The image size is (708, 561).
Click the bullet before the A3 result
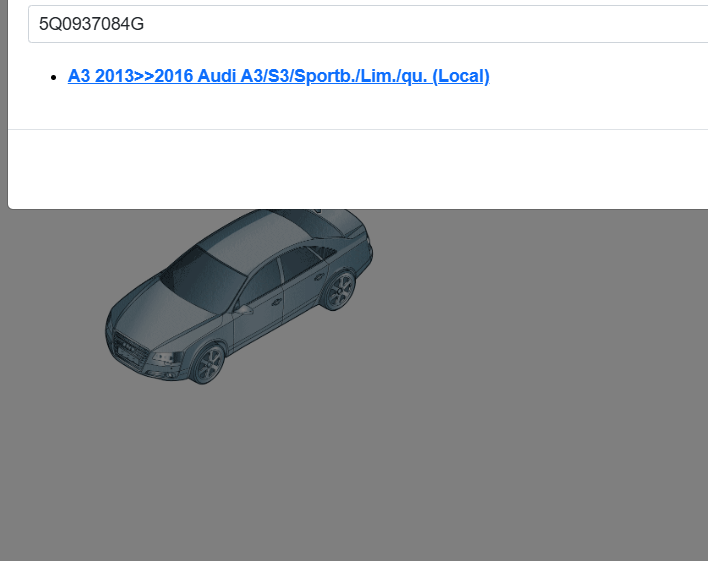point(52,77)
